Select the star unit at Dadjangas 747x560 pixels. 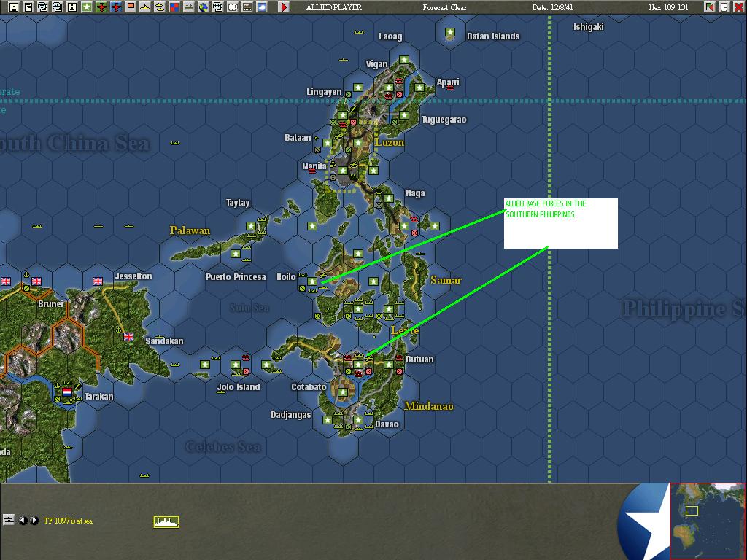click(328, 420)
